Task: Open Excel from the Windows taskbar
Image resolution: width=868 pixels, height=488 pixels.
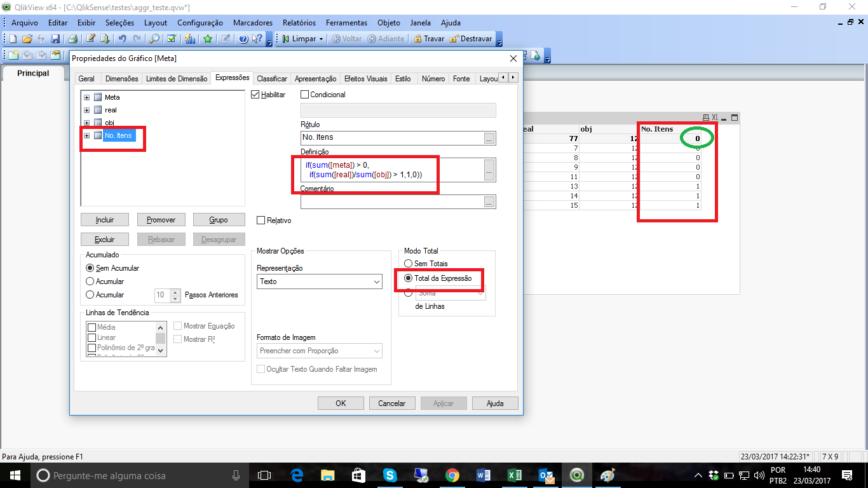Action: tap(515, 475)
